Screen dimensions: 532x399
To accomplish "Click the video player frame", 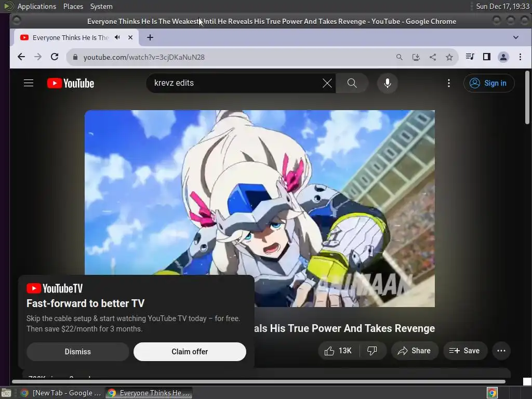I will (x=260, y=208).
